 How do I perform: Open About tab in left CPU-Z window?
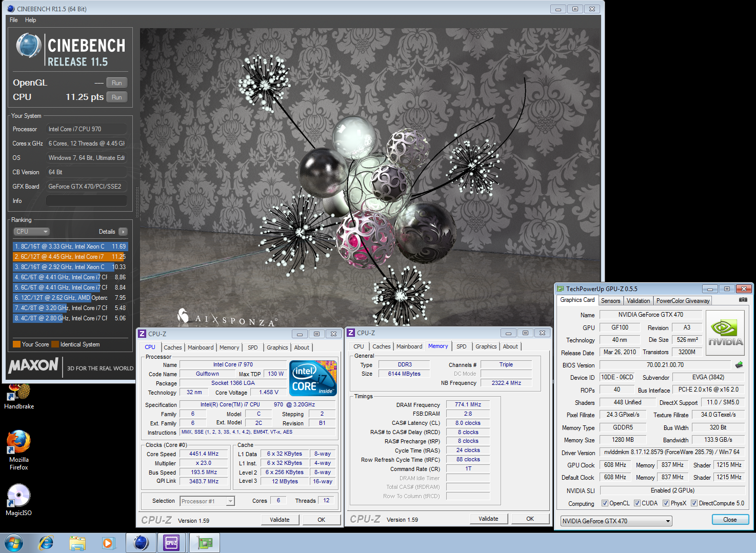click(x=302, y=347)
